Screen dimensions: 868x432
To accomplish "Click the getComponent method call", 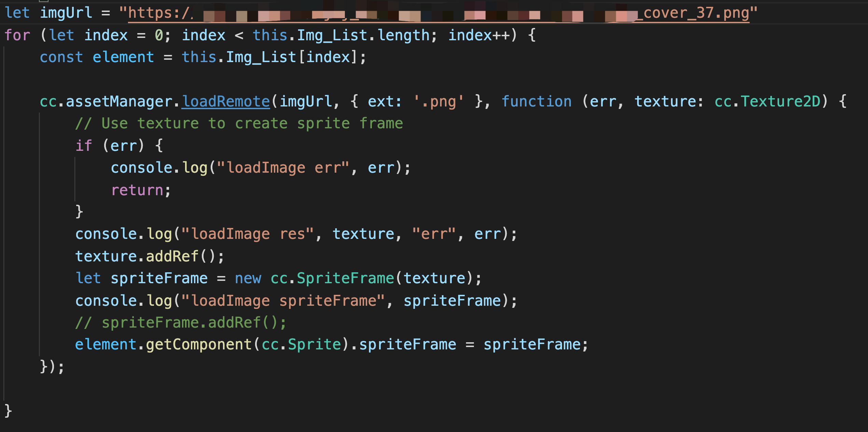I will click(199, 345).
